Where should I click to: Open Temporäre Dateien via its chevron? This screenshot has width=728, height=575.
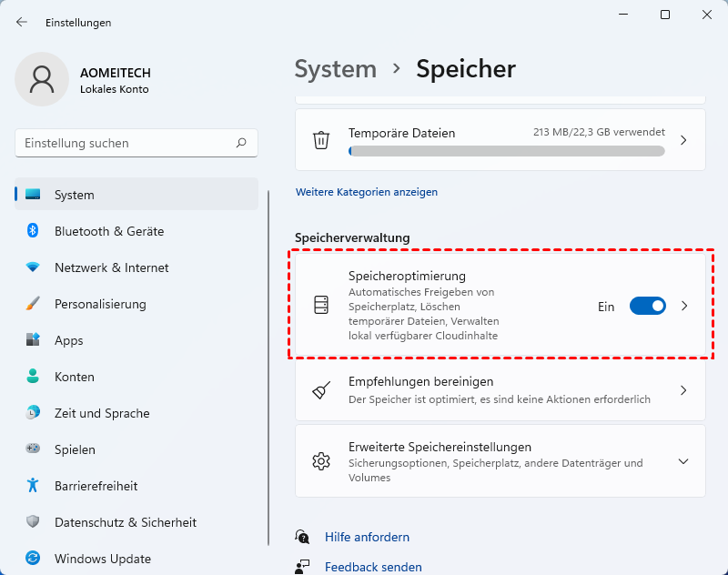click(683, 140)
